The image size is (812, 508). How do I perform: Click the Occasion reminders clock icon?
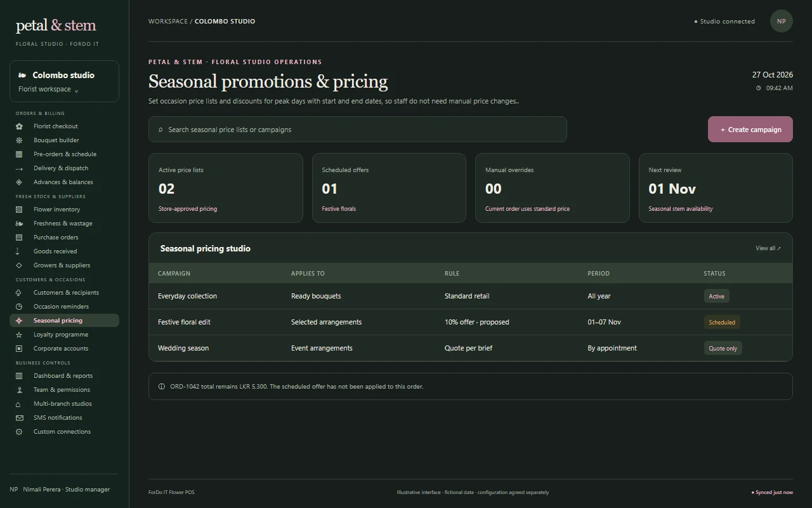(x=19, y=307)
